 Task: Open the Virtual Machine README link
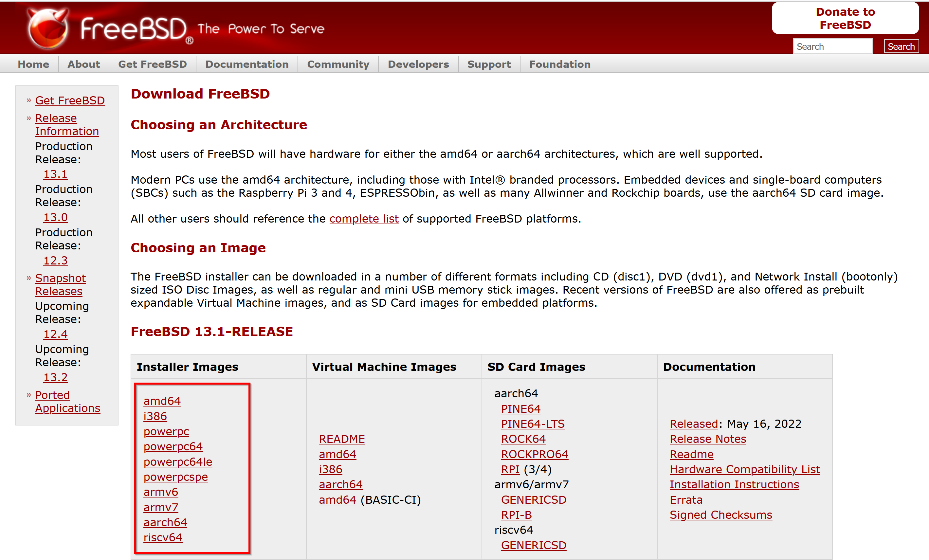click(342, 439)
